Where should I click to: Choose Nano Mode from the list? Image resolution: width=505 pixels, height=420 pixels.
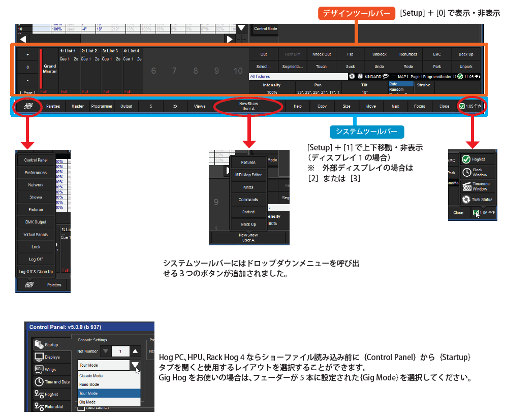pyautogui.click(x=109, y=384)
